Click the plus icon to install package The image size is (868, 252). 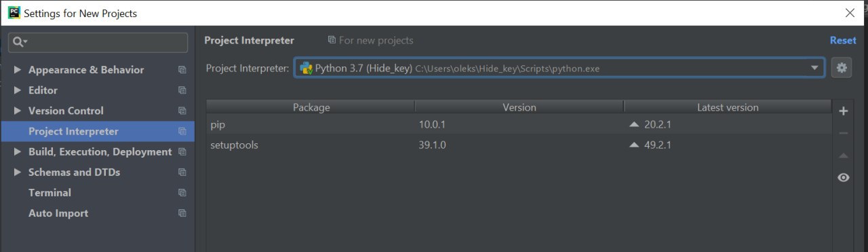[x=844, y=111]
